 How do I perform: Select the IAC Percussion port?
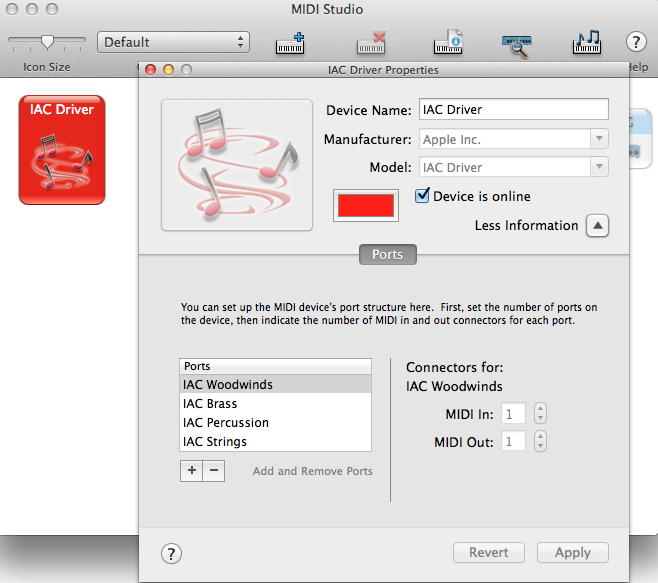tap(275, 422)
